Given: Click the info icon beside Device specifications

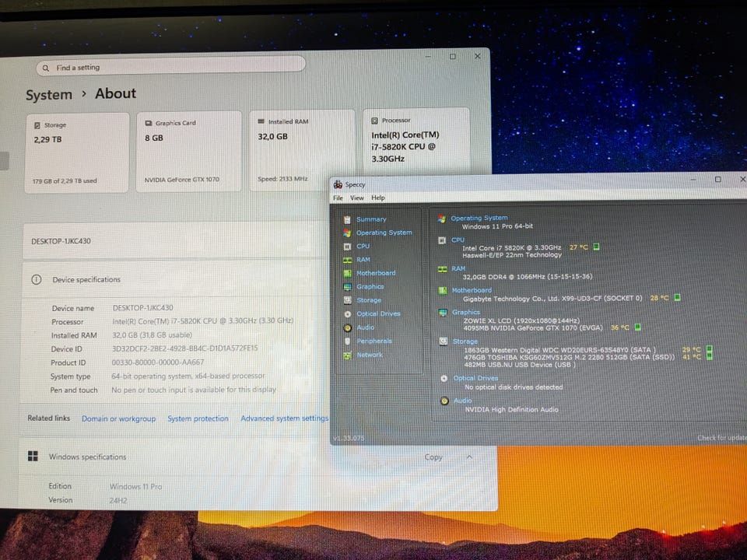Looking at the screenshot, I should (x=37, y=279).
